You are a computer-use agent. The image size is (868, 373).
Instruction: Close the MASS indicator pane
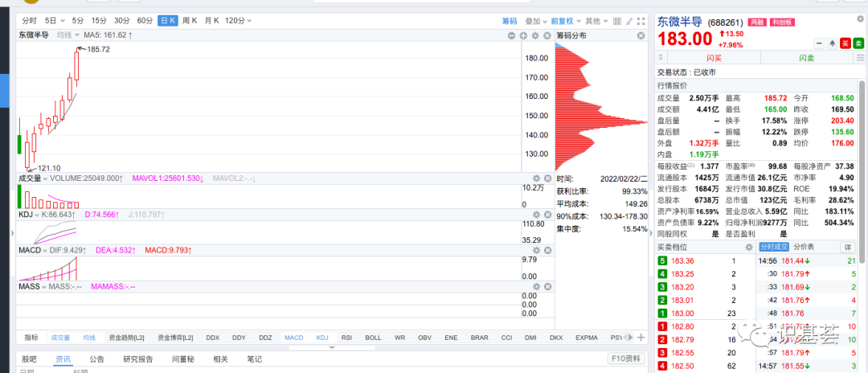point(547,287)
